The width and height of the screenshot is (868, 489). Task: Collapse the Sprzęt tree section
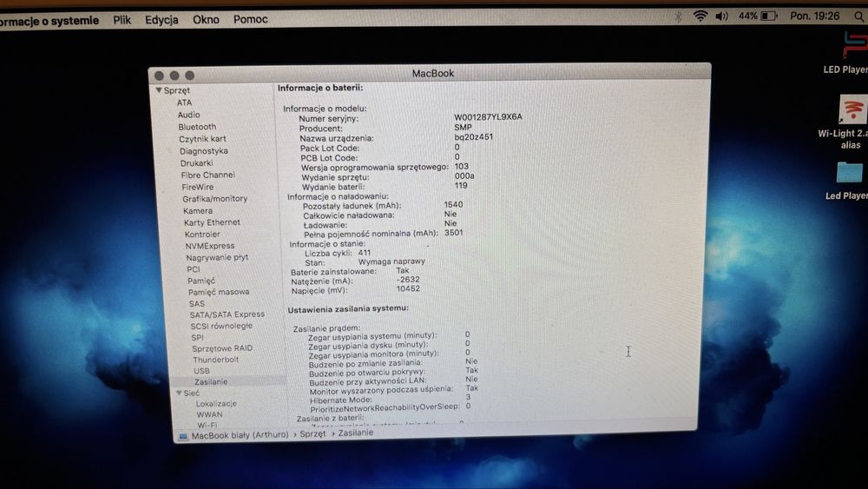(159, 90)
